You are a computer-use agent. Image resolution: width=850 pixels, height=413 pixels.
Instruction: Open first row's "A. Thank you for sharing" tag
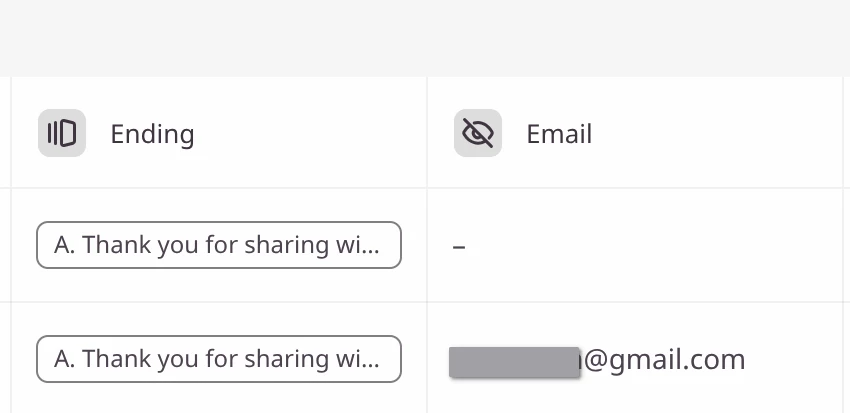[x=219, y=245]
